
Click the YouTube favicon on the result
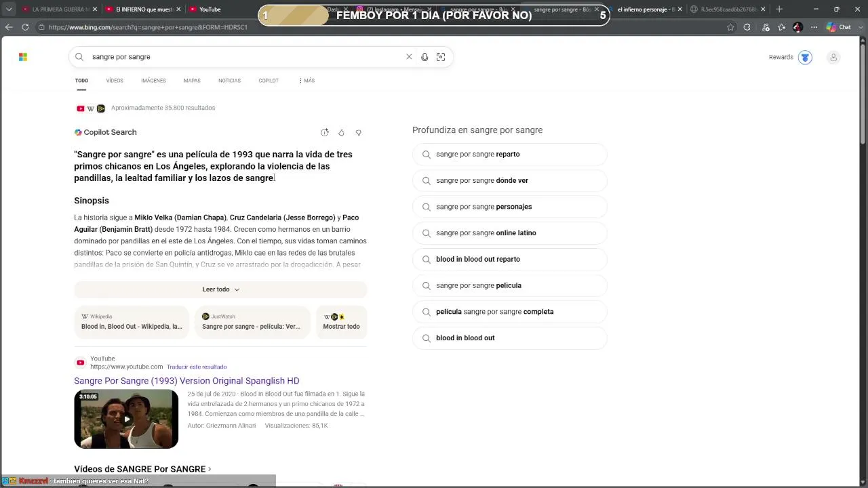[81, 363]
